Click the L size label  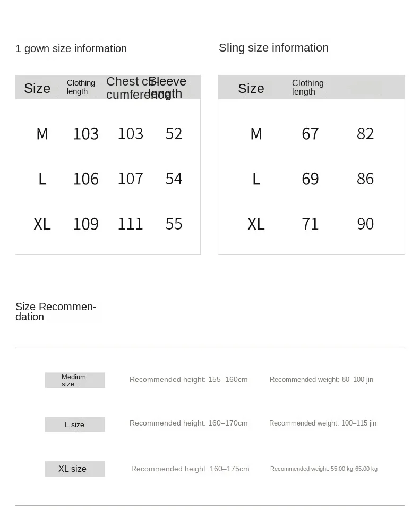pyautogui.click(x=75, y=424)
